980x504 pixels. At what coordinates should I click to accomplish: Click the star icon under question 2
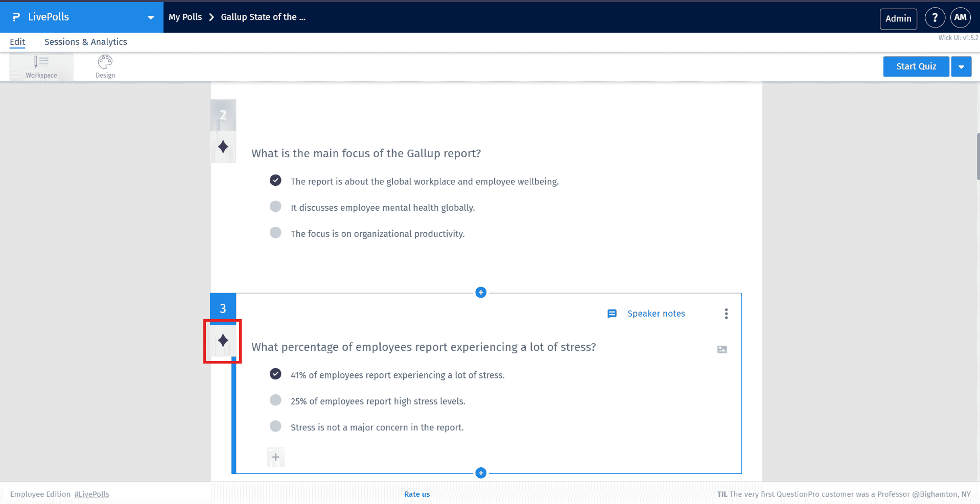(223, 147)
